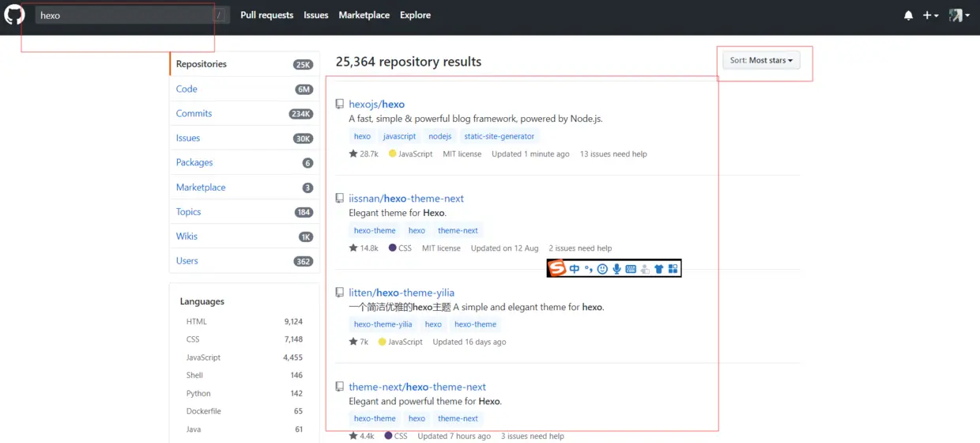Open the iissnan/hexo-theme-next repository
Screen dimensions: 980x443
point(406,199)
